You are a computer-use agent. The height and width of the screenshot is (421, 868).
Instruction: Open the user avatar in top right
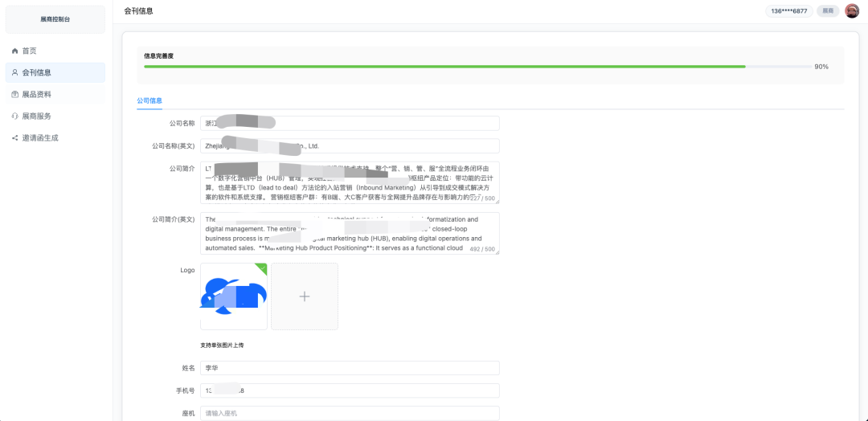click(x=851, y=11)
